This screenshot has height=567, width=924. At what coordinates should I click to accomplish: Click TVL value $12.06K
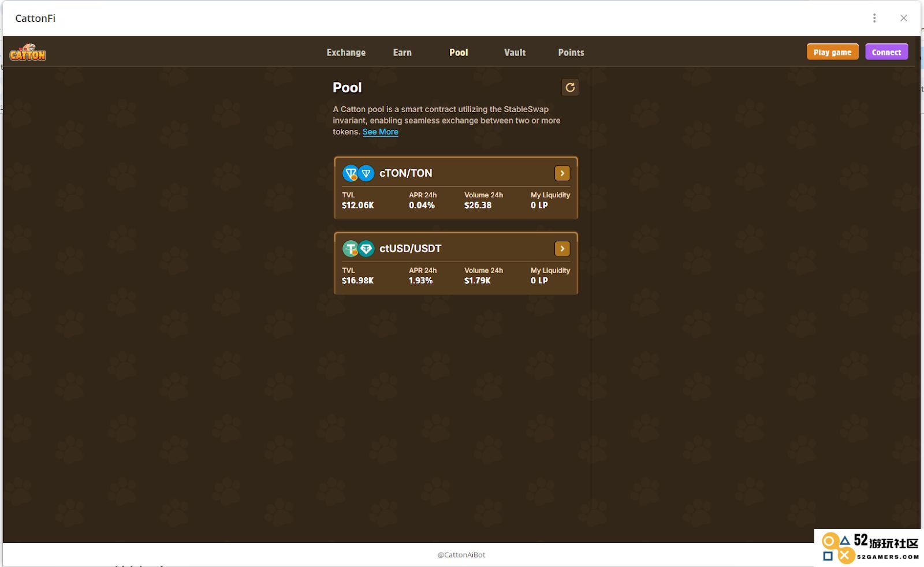pyautogui.click(x=357, y=205)
